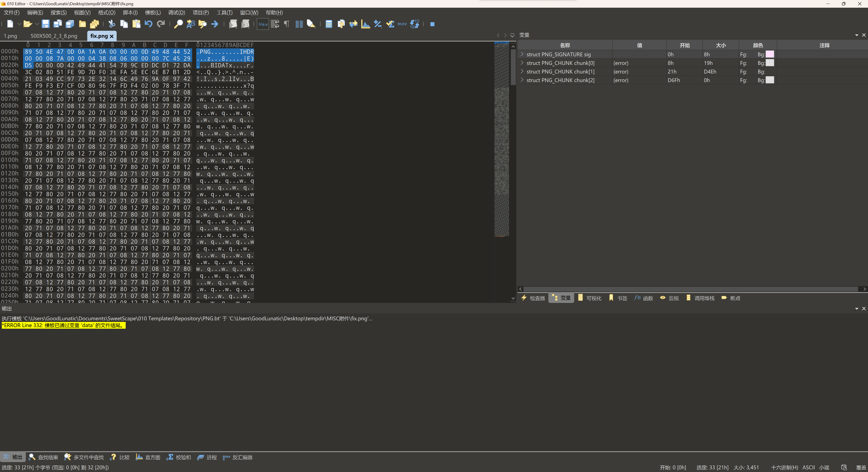Open the 断点 breakpoints tab

pos(731,298)
